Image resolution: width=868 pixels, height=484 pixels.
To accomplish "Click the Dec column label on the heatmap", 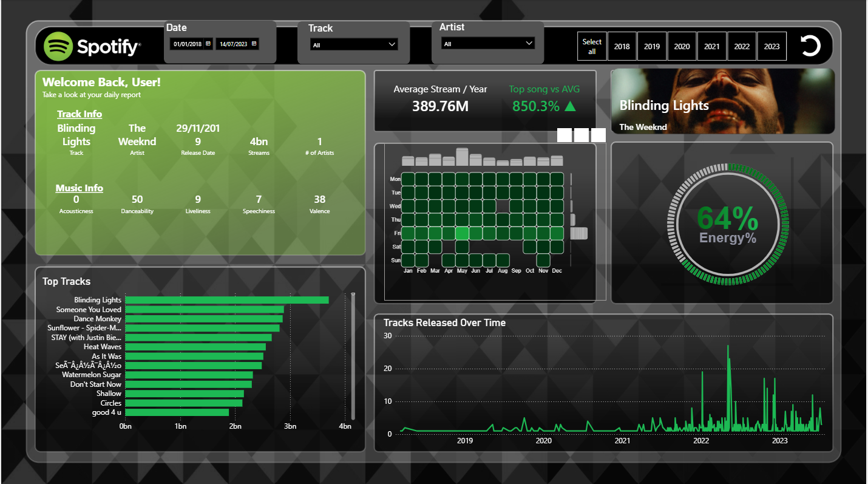I will (x=557, y=271).
